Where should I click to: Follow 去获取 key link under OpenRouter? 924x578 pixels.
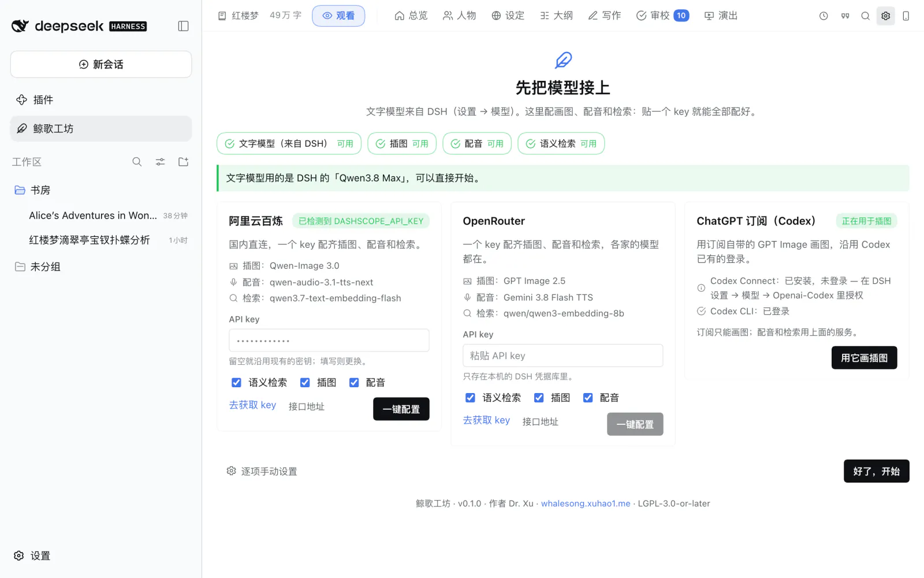(x=486, y=420)
